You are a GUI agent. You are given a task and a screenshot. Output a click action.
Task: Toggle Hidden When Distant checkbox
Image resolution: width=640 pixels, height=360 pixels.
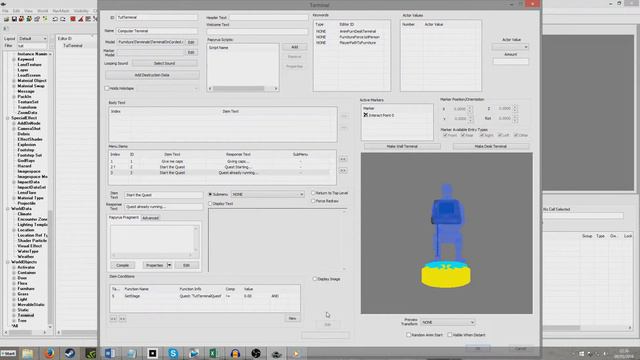pyautogui.click(x=449, y=335)
